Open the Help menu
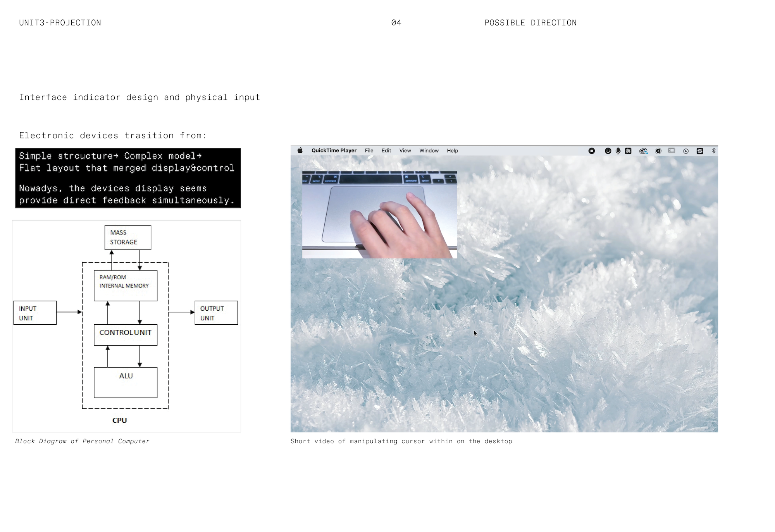Image resolution: width=775 pixels, height=532 pixels. [x=452, y=151]
